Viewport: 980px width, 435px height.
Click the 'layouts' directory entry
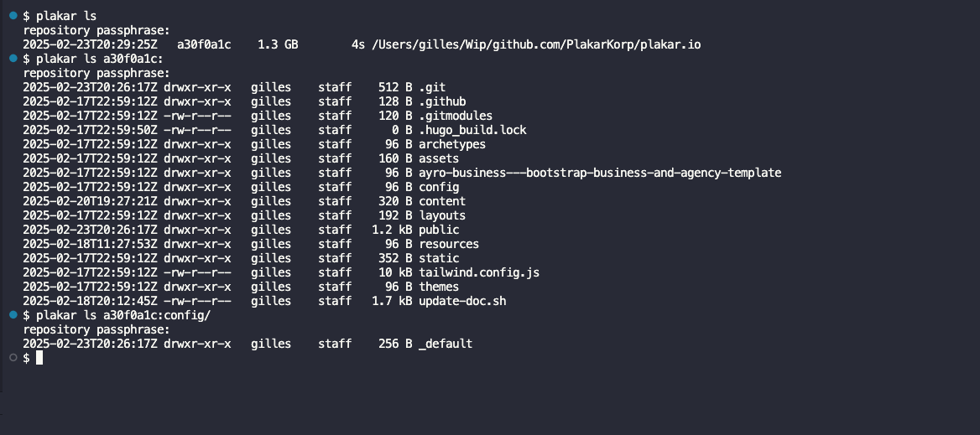coord(442,215)
